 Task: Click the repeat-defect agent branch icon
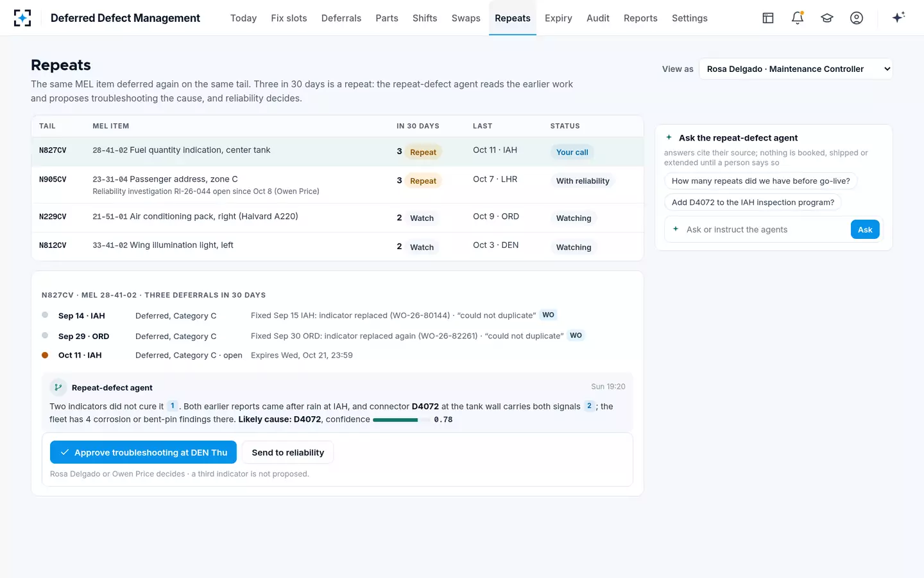(58, 387)
